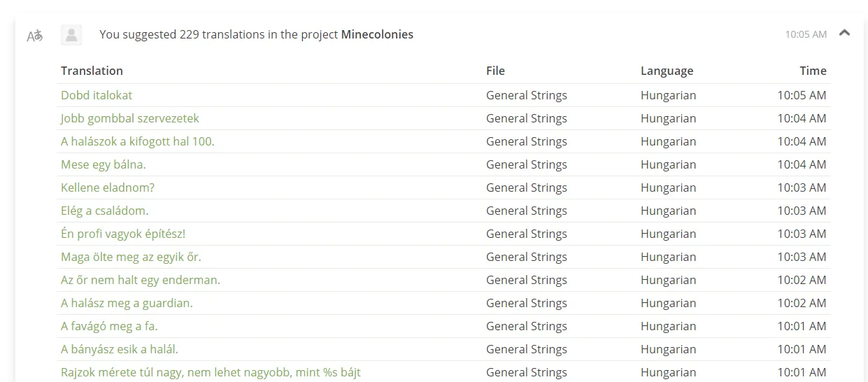
Task: Click the user avatar placeholder
Action: click(71, 35)
